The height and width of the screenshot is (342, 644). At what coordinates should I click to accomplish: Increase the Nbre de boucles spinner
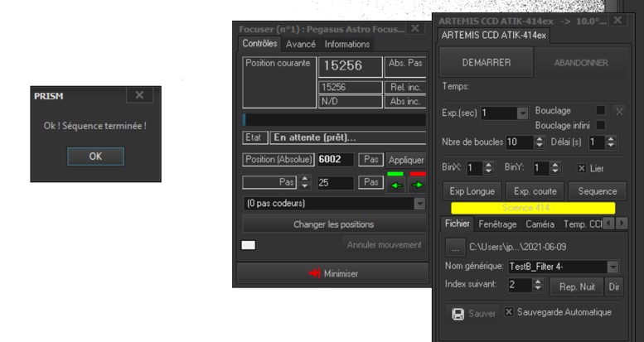click(x=540, y=137)
